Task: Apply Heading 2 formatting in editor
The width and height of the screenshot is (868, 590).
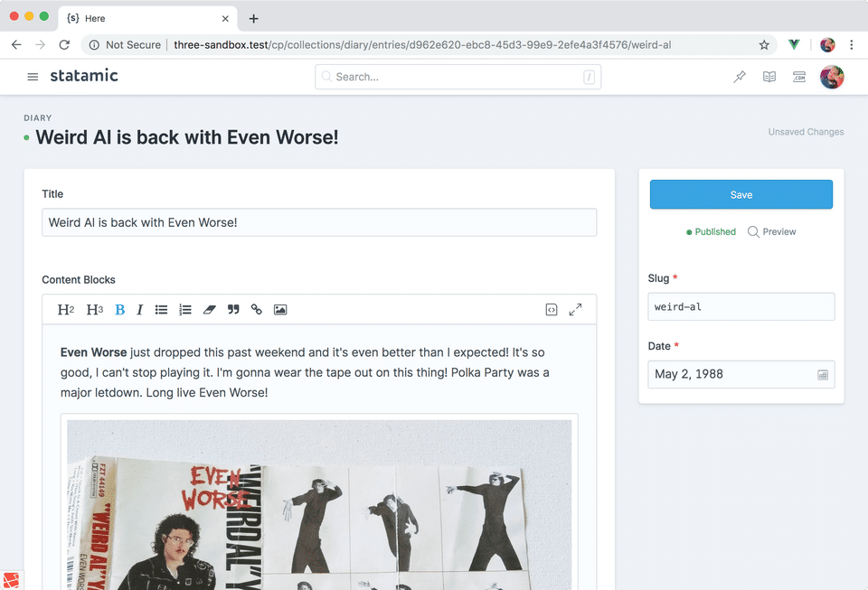Action: (66, 310)
